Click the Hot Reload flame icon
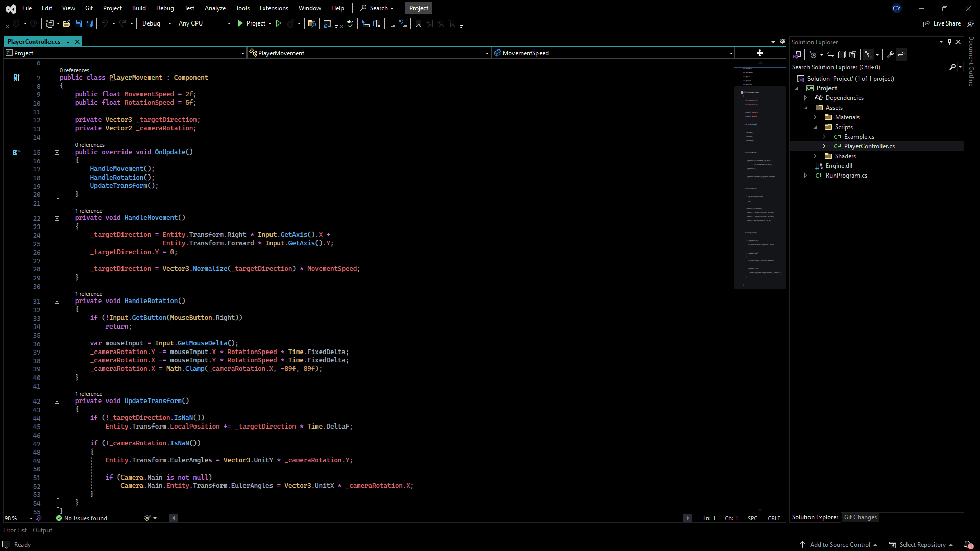Viewport: 980px width, 551px height. coord(290,23)
